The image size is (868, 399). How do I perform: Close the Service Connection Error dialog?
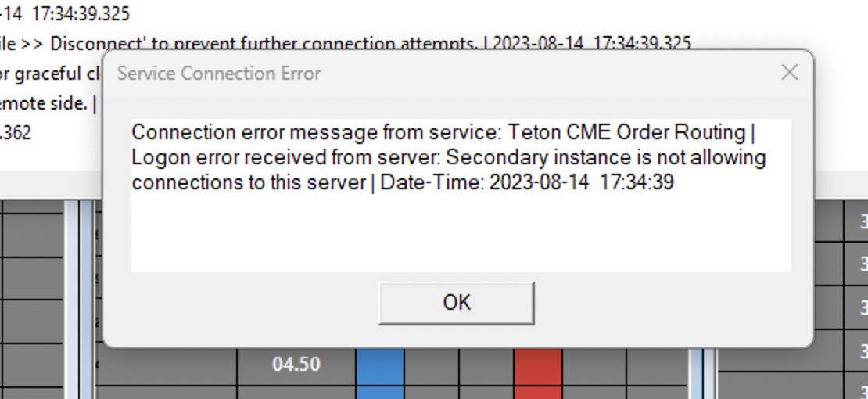click(789, 73)
